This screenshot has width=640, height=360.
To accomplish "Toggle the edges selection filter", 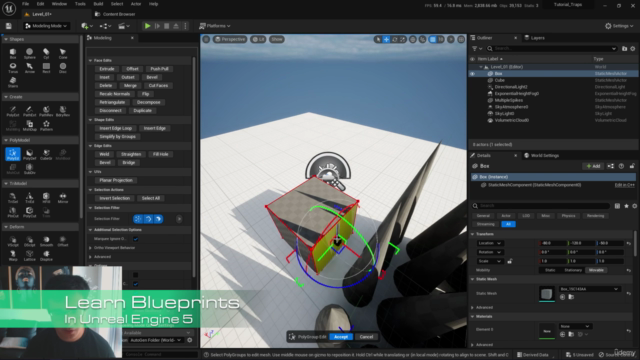I will click(148, 219).
